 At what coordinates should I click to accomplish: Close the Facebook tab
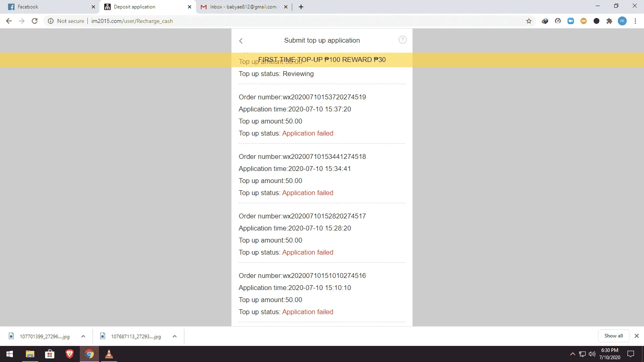pos(93,7)
